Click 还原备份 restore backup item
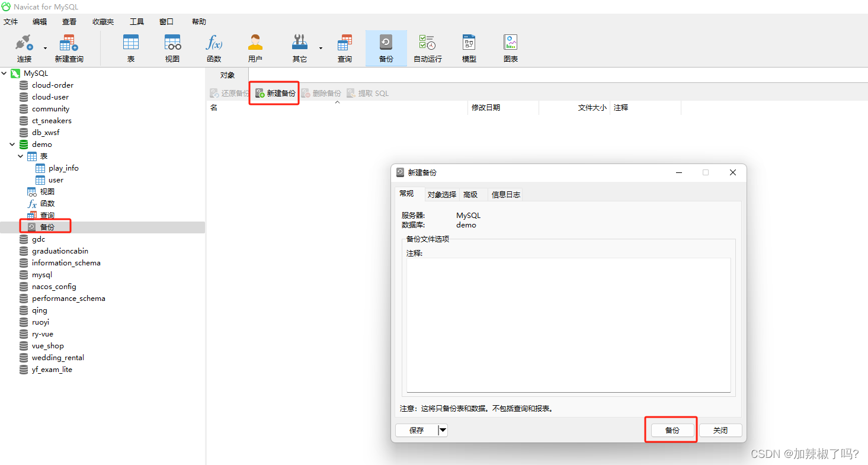Screen dimensions: 868x465 (229, 93)
